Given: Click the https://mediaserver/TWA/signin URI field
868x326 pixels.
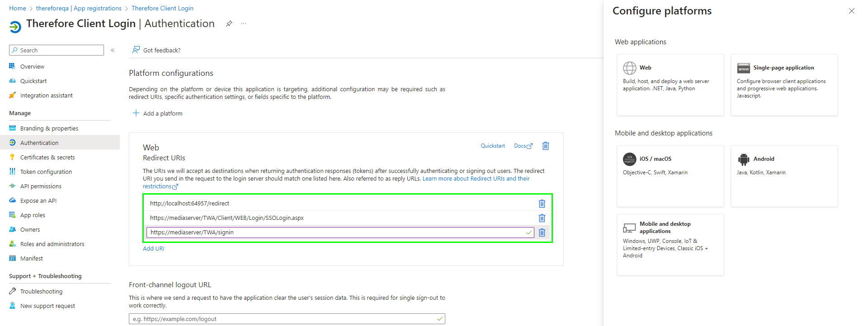Looking at the screenshot, I should point(340,233).
